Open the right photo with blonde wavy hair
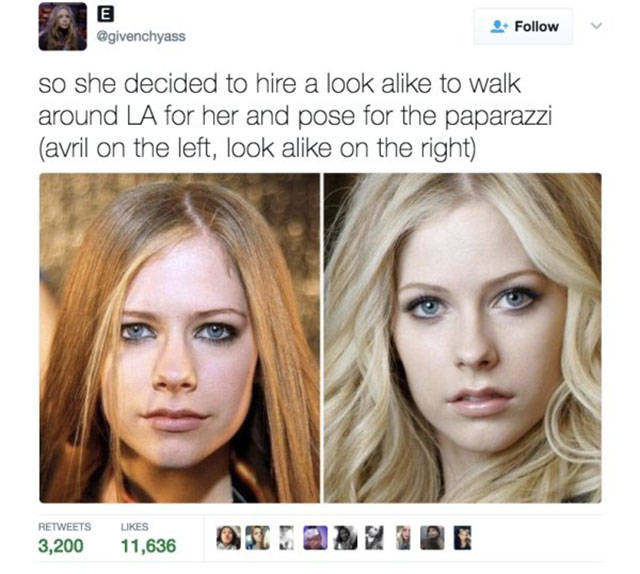Viewport: 640px width, 574px height. coord(462,338)
